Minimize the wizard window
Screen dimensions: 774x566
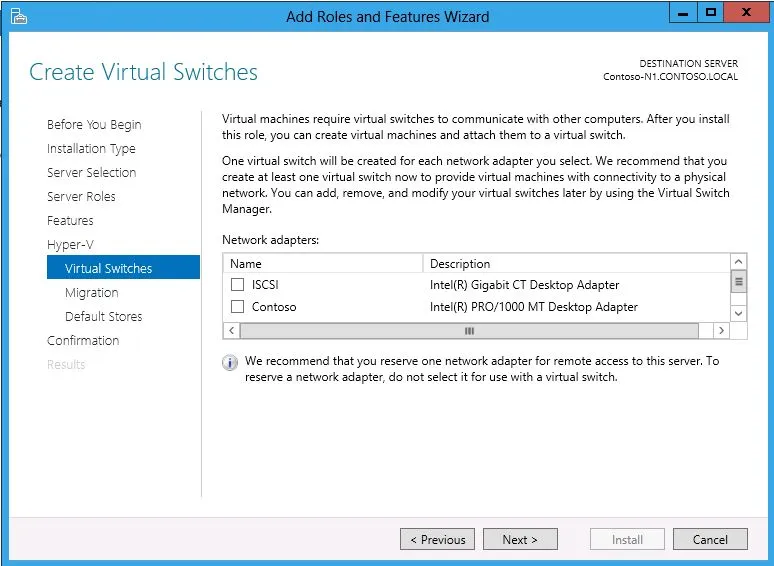pos(683,13)
